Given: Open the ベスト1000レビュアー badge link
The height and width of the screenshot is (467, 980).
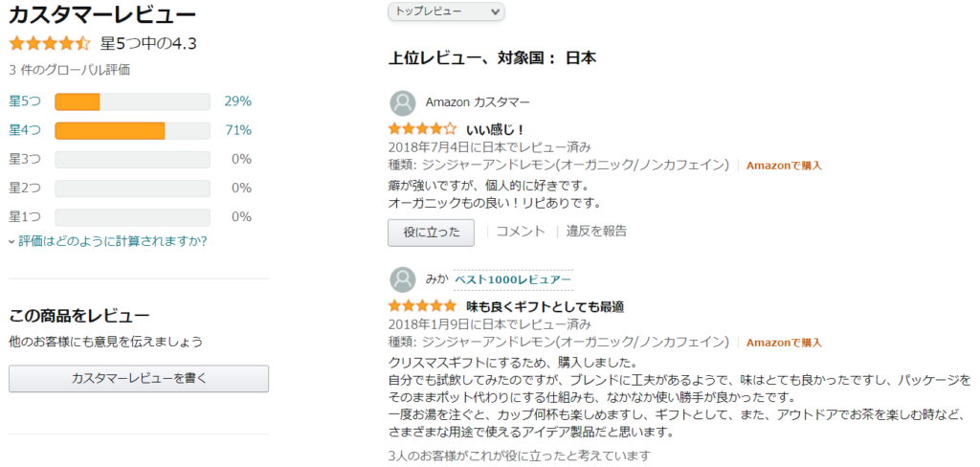Looking at the screenshot, I should pyautogui.click(x=513, y=279).
